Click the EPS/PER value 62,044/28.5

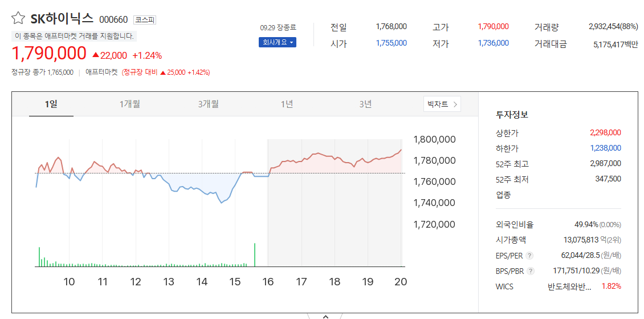580,256
